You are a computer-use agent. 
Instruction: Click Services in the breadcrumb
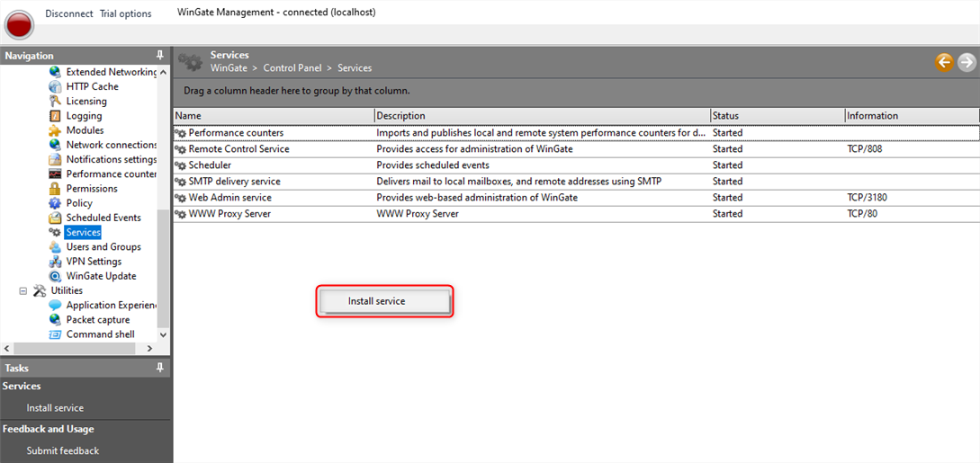tap(355, 68)
